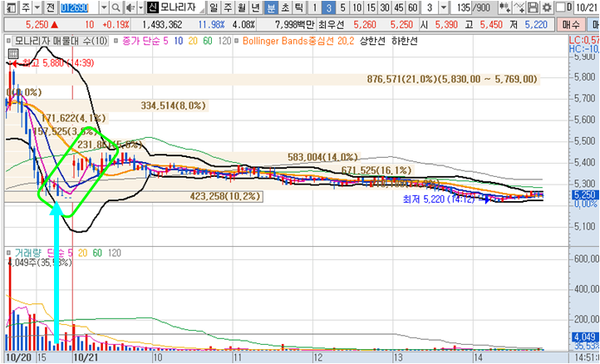The image size is (600, 364).
Task: Click the speaker alert icon
Action: pos(130,7)
